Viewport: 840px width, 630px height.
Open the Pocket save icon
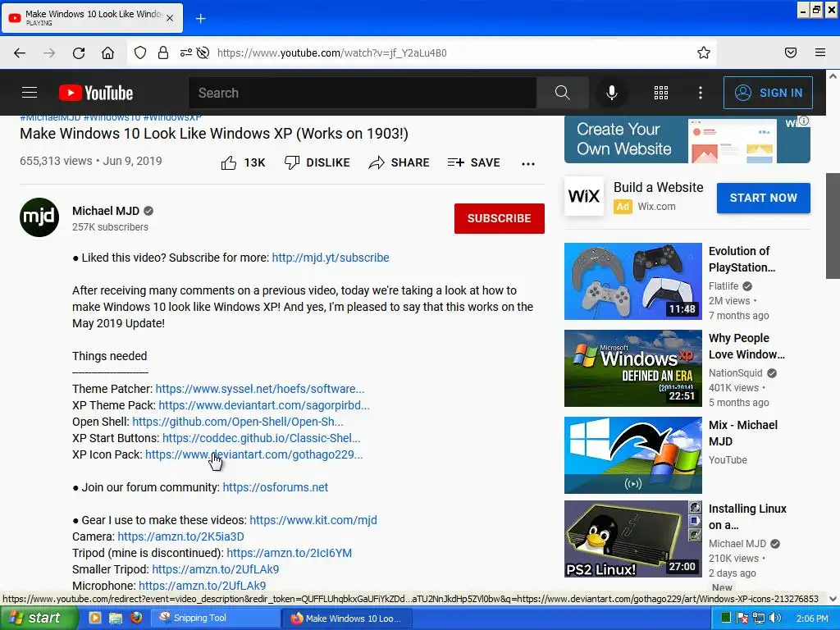coord(791,52)
